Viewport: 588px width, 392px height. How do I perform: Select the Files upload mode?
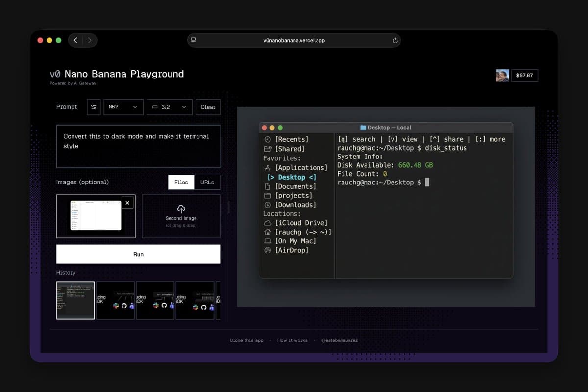click(181, 182)
